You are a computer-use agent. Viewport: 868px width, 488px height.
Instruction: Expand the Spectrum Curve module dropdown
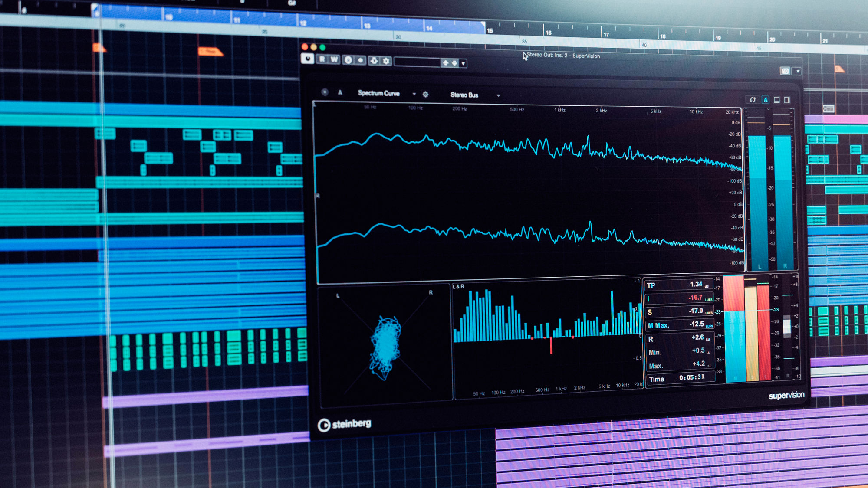tap(414, 94)
